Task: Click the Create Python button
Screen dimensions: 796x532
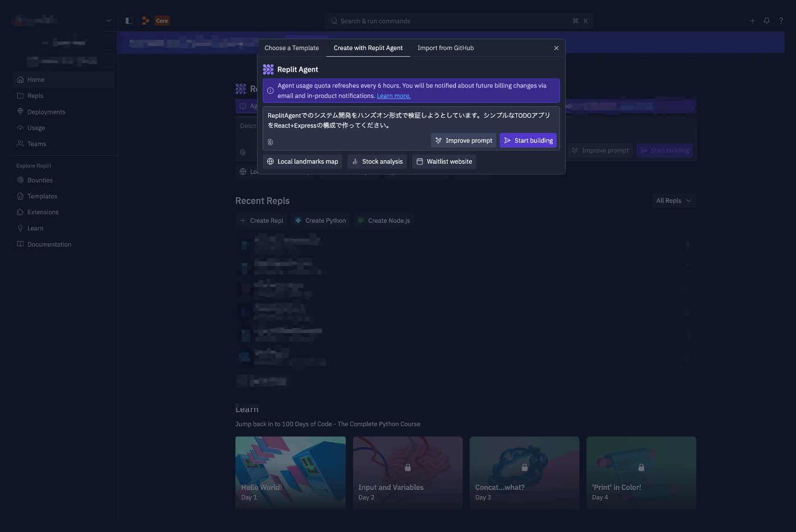Action: pyautogui.click(x=320, y=221)
